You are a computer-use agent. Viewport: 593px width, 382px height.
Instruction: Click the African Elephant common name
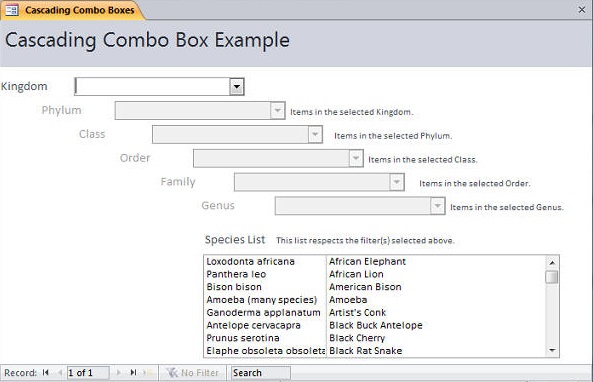pos(367,261)
